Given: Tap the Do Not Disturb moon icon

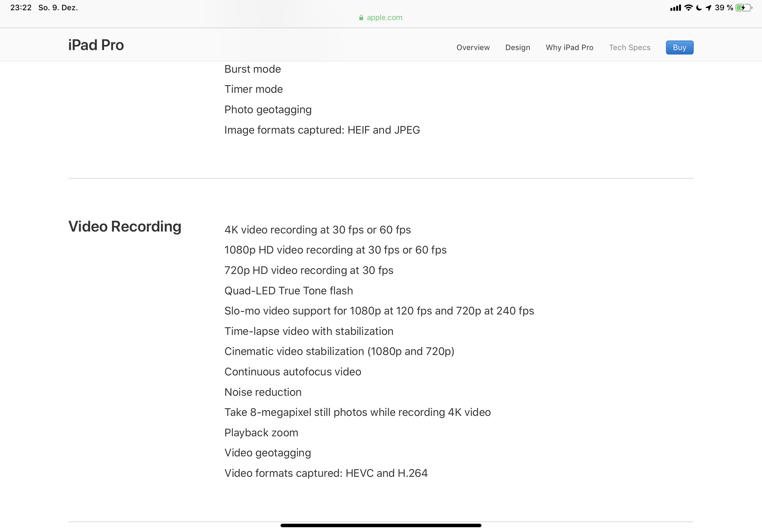Looking at the screenshot, I should point(699,8).
